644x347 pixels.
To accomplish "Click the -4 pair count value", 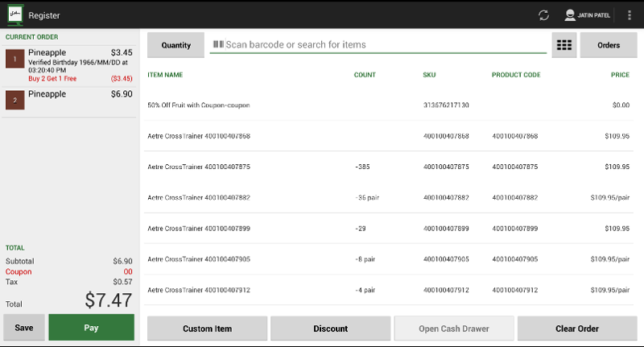I will point(365,290).
